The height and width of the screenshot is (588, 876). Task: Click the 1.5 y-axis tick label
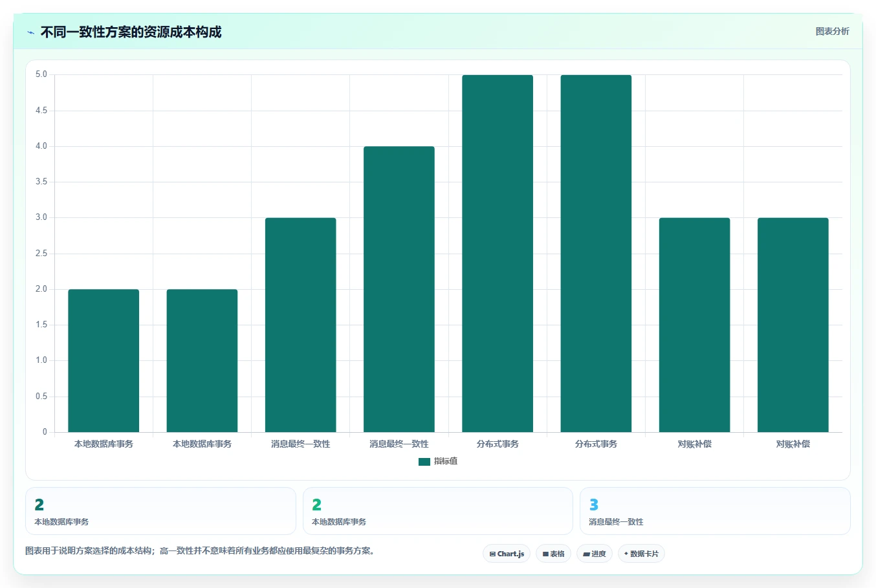(41, 325)
